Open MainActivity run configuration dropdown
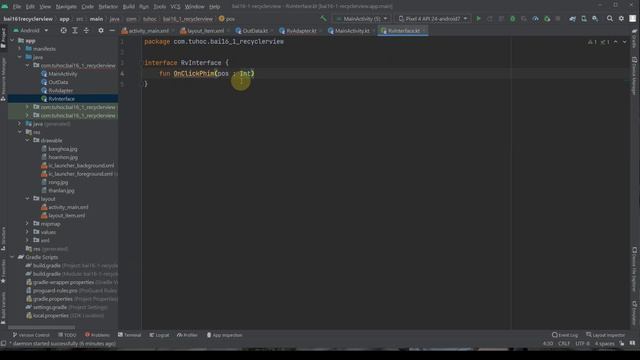The image size is (640, 360). pyautogui.click(x=362, y=19)
